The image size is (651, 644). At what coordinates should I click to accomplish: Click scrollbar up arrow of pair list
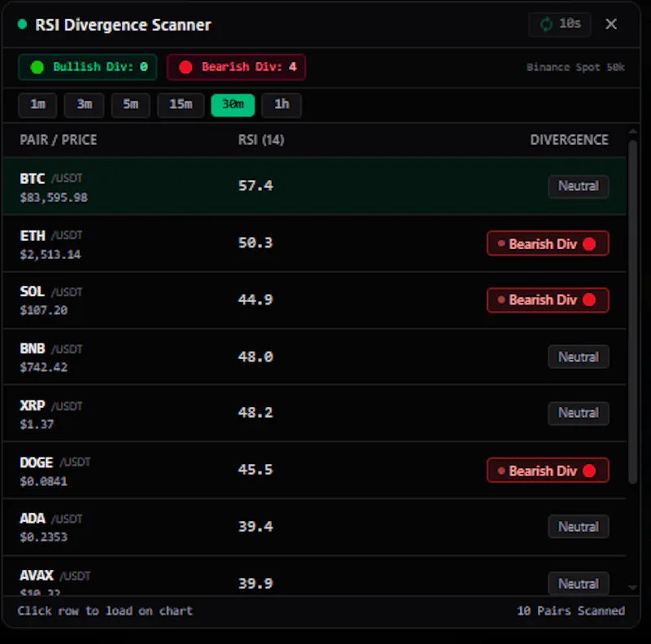[x=633, y=131]
